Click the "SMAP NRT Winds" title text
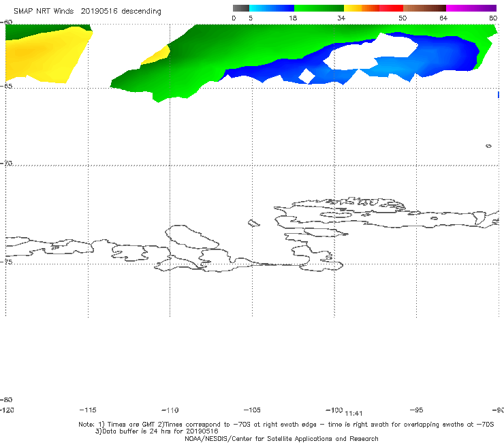Screen dimensions: 504x443 44,11
